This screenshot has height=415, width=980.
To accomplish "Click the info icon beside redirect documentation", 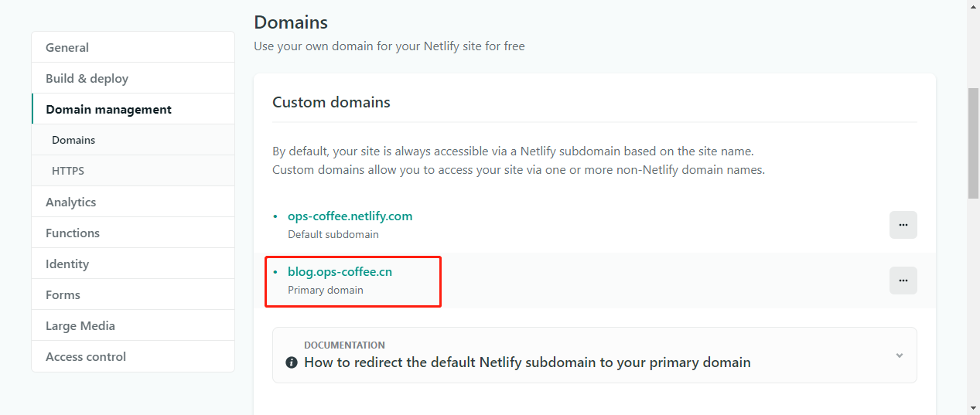I will tap(292, 362).
